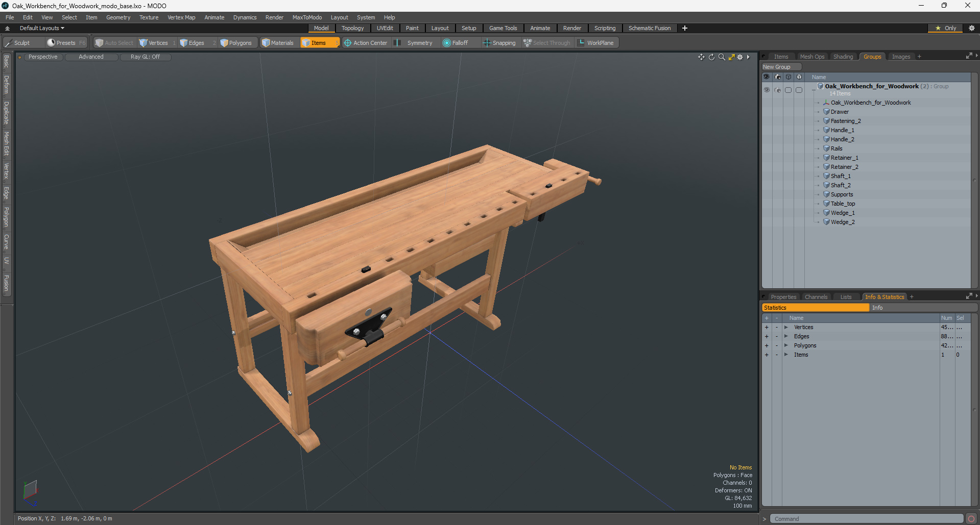Click the Ray GL: Off button
Viewport: 980px width, 525px height.
coord(145,57)
